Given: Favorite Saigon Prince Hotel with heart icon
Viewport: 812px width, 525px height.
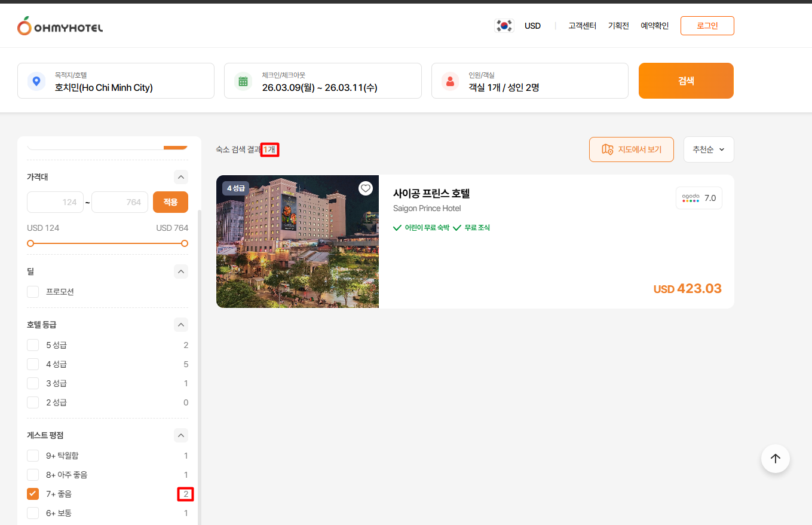Looking at the screenshot, I should click(x=366, y=188).
